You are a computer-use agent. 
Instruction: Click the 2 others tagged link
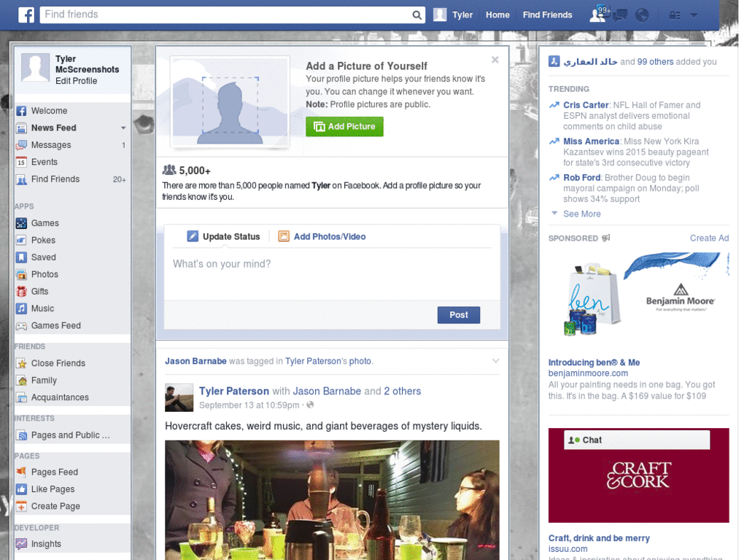(403, 392)
